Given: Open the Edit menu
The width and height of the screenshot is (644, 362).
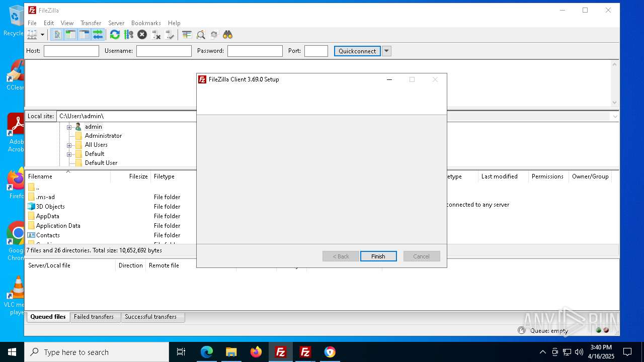Looking at the screenshot, I should pos(49,23).
